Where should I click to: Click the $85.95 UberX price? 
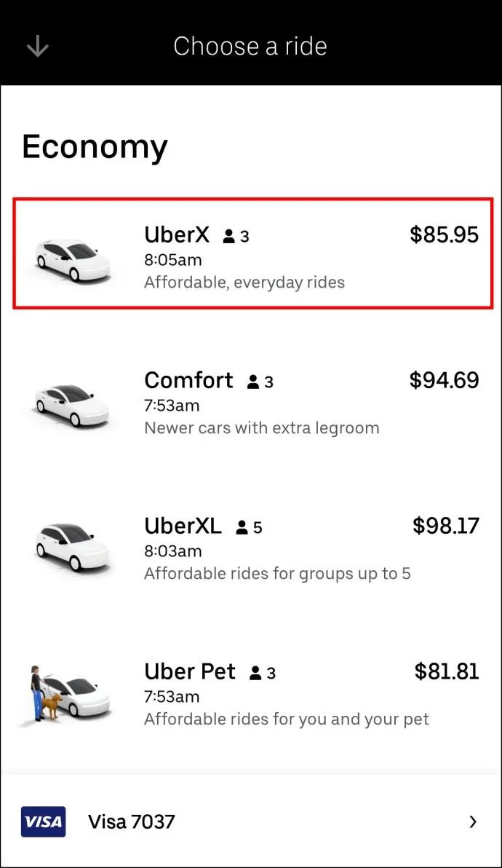444,234
